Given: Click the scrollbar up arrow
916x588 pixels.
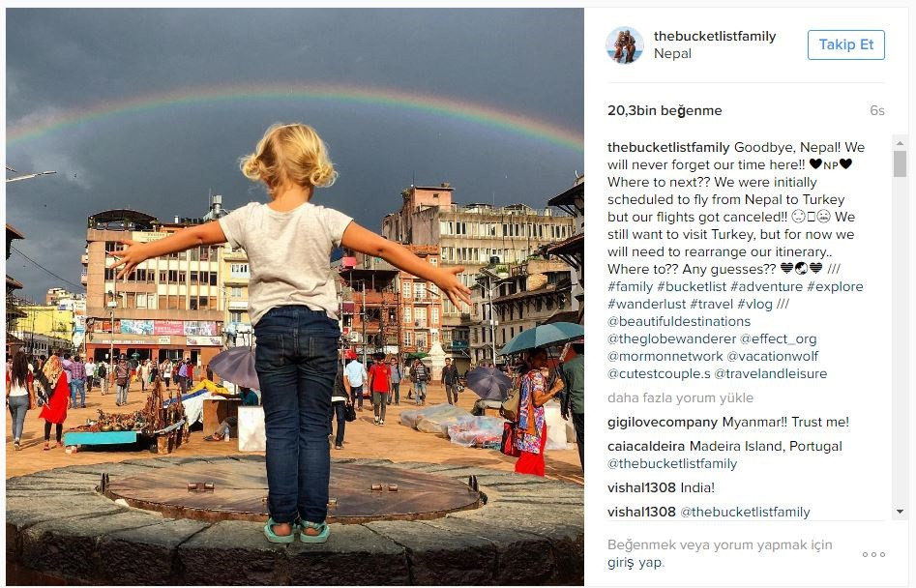Looking at the screenshot, I should (x=900, y=143).
